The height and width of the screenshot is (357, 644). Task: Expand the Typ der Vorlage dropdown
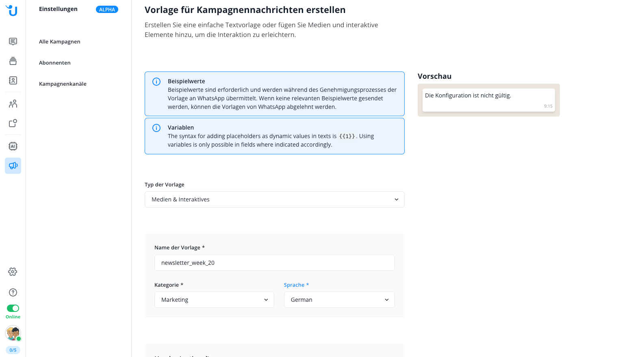tap(274, 199)
